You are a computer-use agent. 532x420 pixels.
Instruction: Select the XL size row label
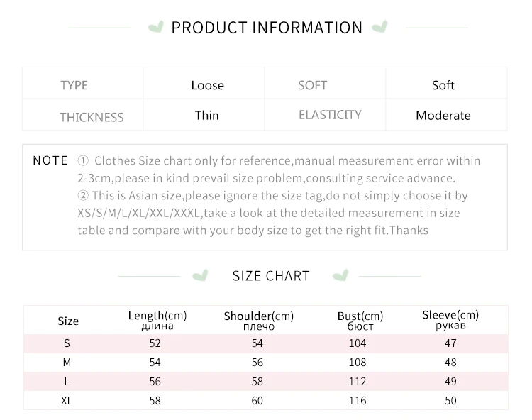(x=67, y=401)
